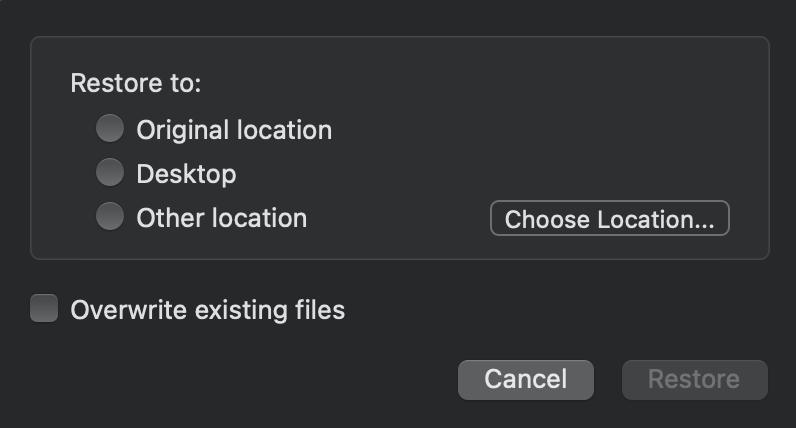Start the restore using the Restore button
The width and height of the screenshot is (796, 428).
(x=694, y=379)
